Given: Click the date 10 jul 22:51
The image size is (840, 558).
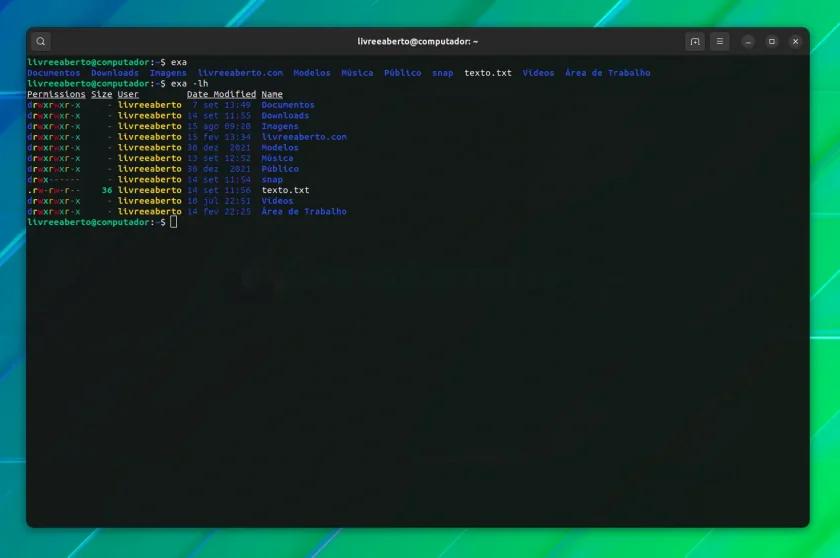Looking at the screenshot, I should [x=219, y=201].
